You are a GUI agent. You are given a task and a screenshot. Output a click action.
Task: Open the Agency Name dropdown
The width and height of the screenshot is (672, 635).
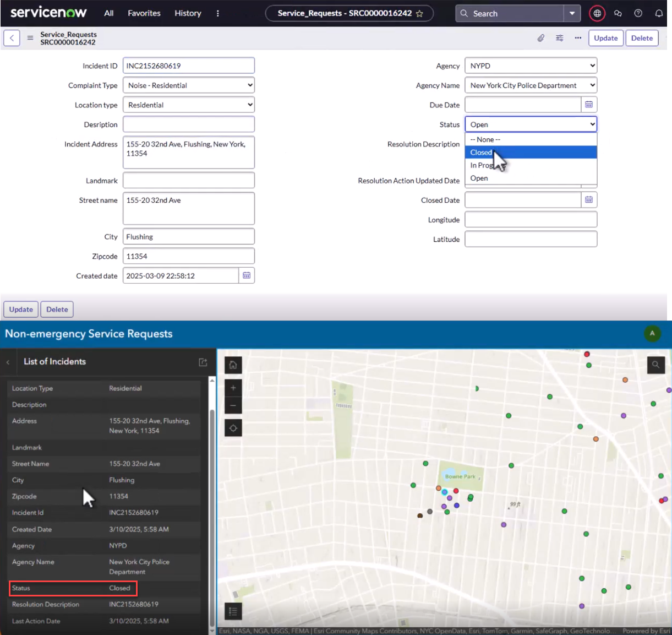click(x=531, y=85)
